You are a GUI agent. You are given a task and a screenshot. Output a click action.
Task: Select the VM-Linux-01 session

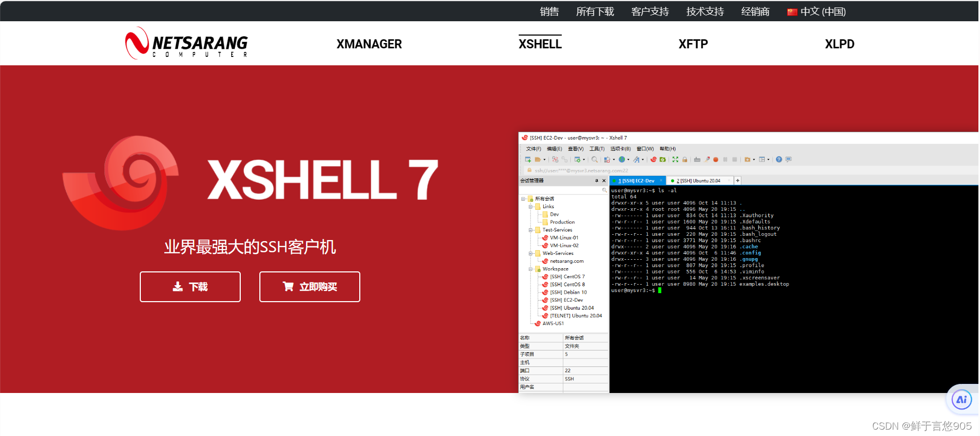564,237
